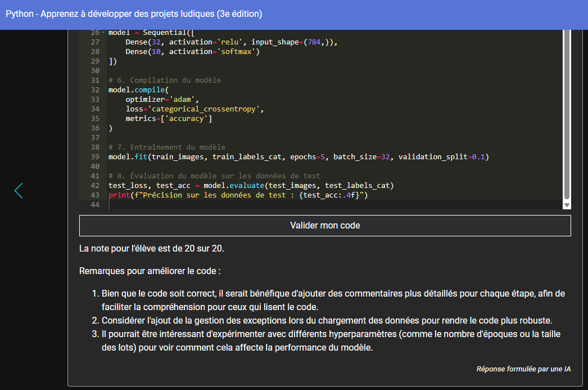Image resolution: width=588 pixels, height=390 pixels.
Task: Click the print statement on line 43
Action: (x=238, y=195)
